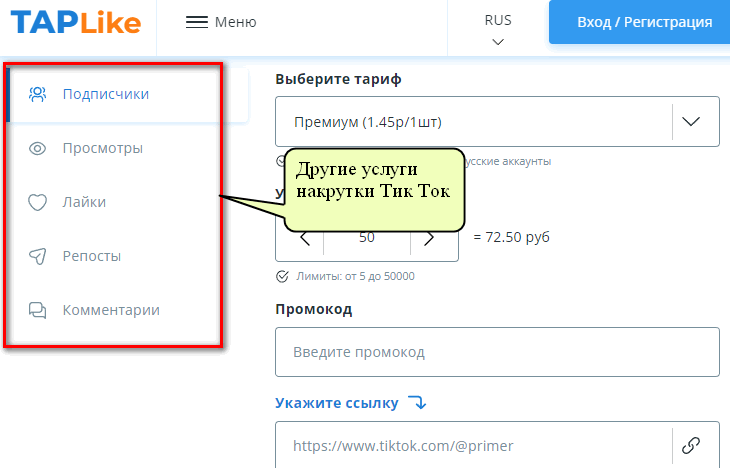Click the Укажите ссылку label
The width and height of the screenshot is (730, 468).
337,403
